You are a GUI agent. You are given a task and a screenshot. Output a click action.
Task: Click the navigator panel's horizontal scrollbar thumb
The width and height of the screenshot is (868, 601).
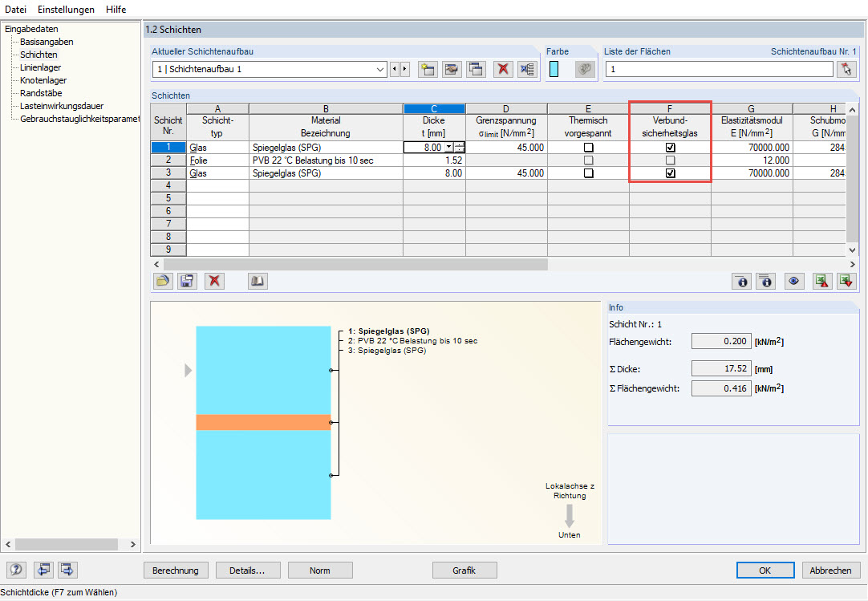67,545
